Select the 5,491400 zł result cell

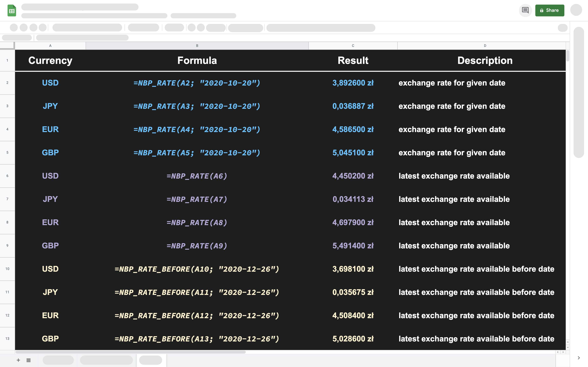[x=353, y=246]
